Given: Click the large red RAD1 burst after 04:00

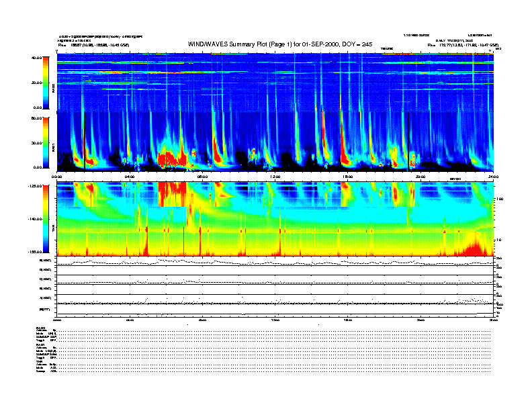Looking at the screenshot, I should pyautogui.click(x=173, y=158).
